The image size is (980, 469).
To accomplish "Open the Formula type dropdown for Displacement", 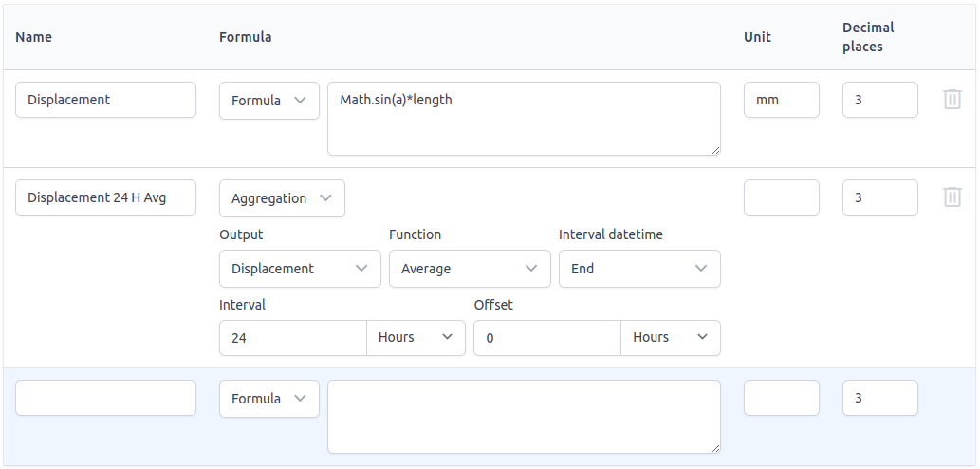I will (x=268, y=101).
